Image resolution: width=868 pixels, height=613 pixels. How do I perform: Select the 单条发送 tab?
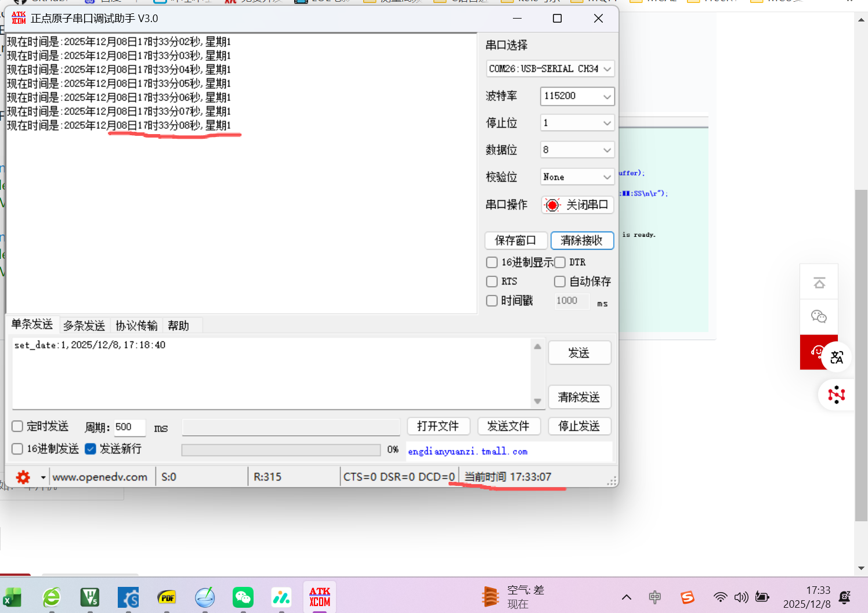(x=32, y=324)
